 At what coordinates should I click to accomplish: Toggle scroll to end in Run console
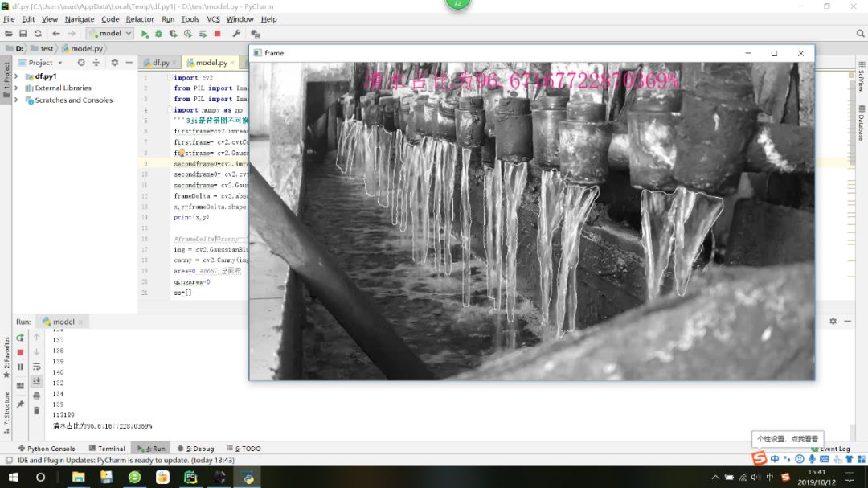click(36, 381)
